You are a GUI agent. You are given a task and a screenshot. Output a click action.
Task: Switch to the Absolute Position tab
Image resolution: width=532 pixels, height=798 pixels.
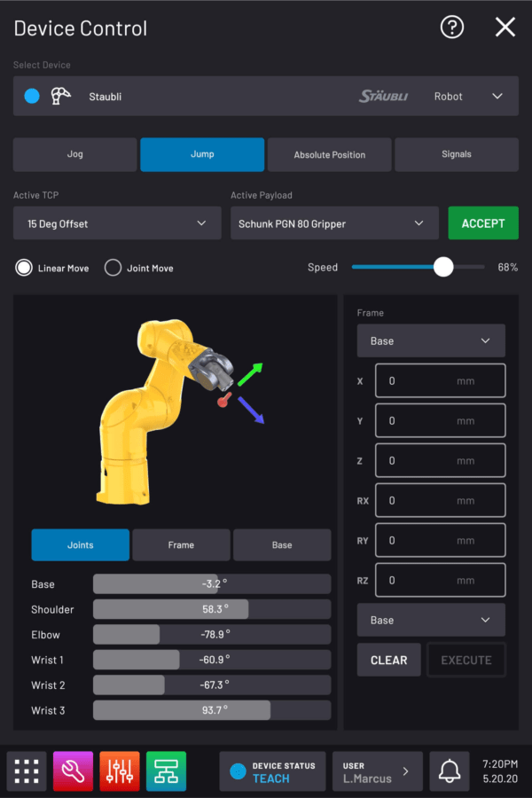(329, 154)
